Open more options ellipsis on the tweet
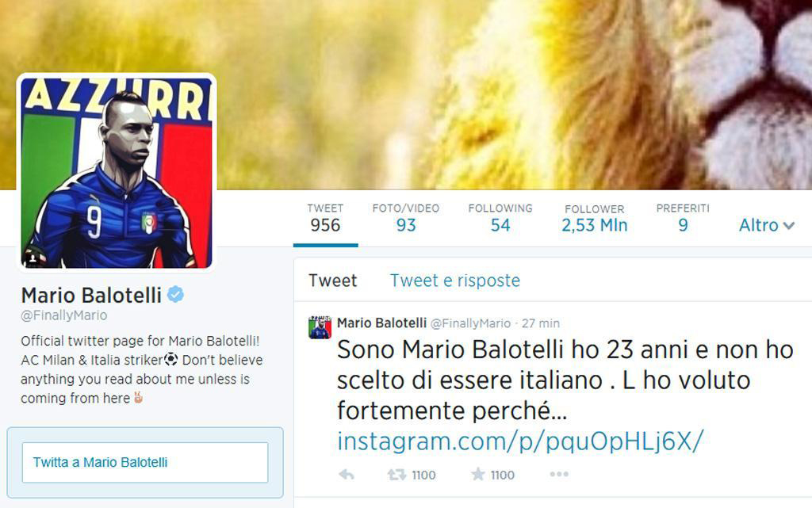Image resolution: width=812 pixels, height=508 pixels. [x=559, y=474]
